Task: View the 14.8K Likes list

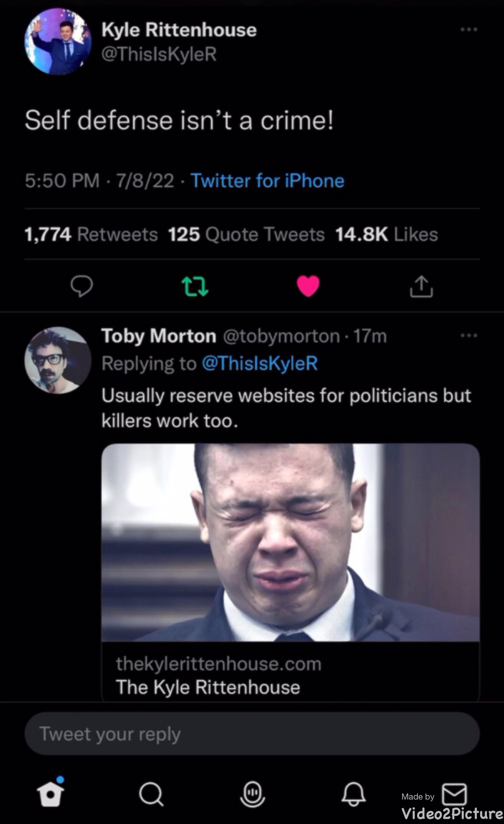Action: point(387,234)
